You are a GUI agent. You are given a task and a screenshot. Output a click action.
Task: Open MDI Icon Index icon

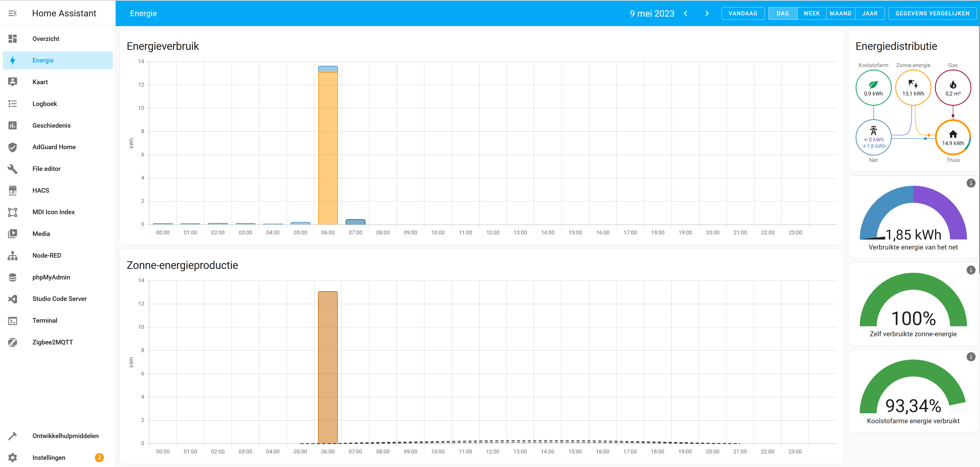click(x=13, y=212)
